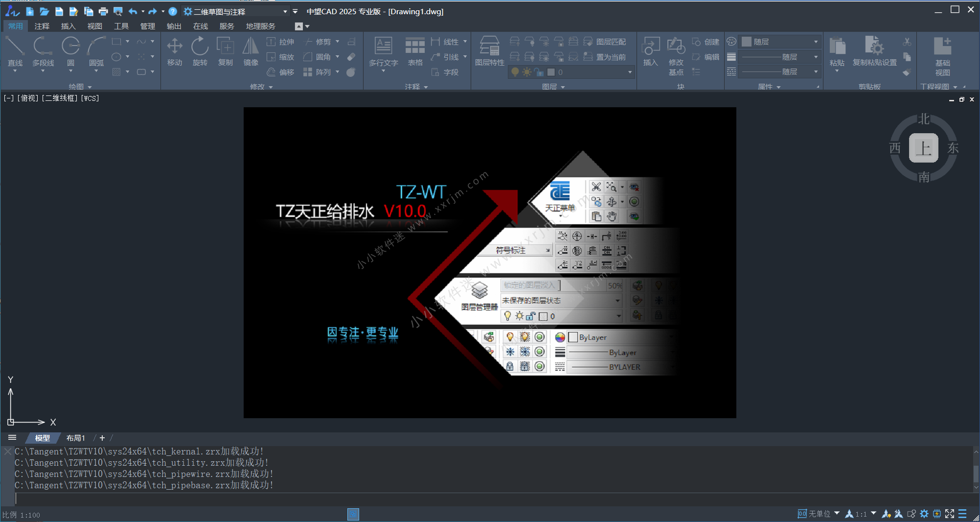This screenshot has width=980, height=522.
Task: Switch to the 插入 ribbon tab
Action: tap(68, 26)
